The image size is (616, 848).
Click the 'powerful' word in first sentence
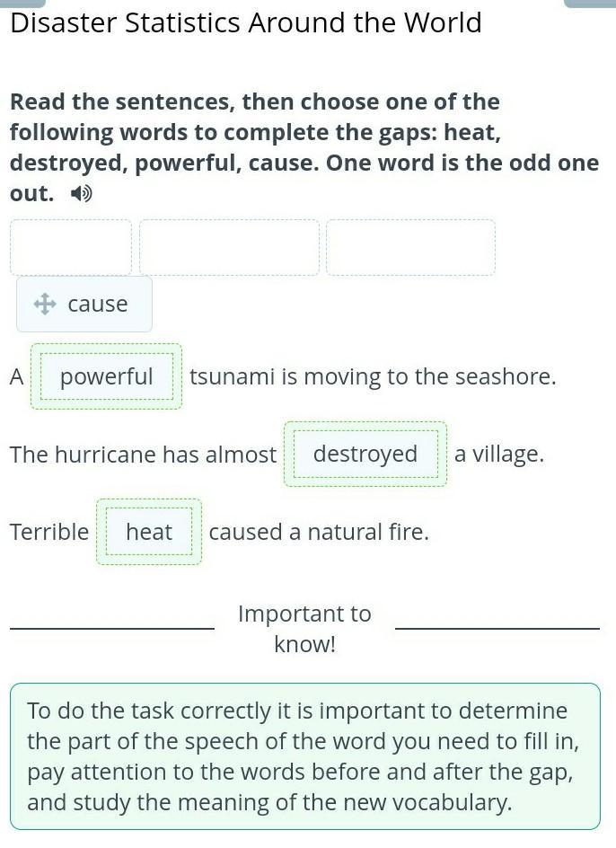tap(107, 376)
